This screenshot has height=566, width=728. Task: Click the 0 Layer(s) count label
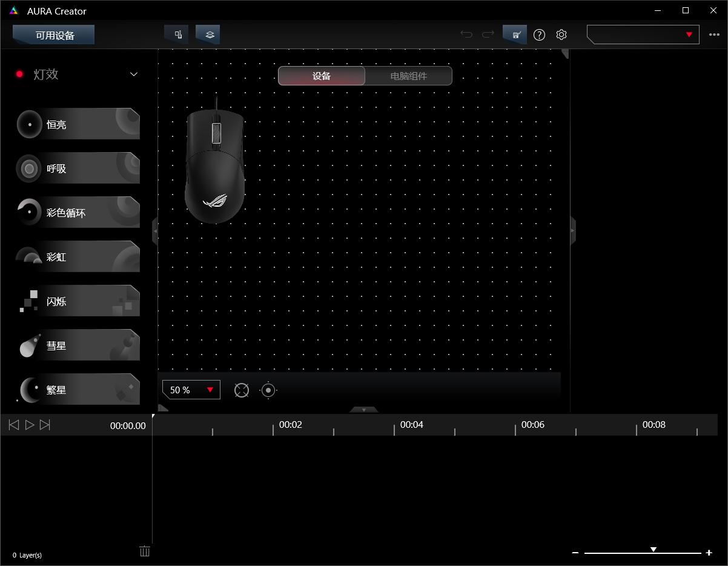click(27, 554)
